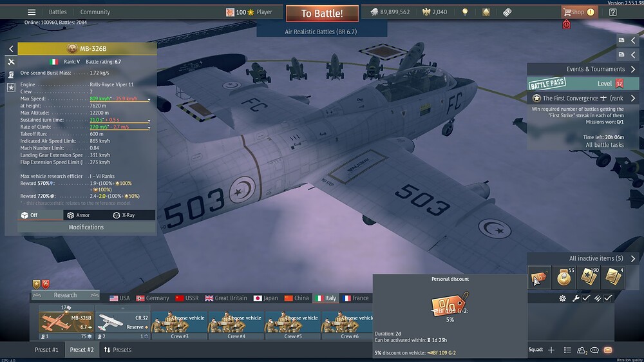Select China nation tab

click(296, 298)
